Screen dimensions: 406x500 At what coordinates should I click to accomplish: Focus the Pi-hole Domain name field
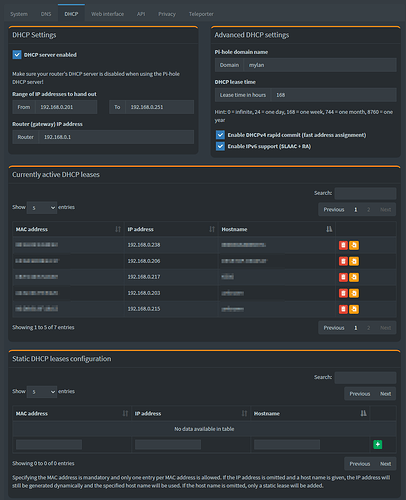[320, 65]
